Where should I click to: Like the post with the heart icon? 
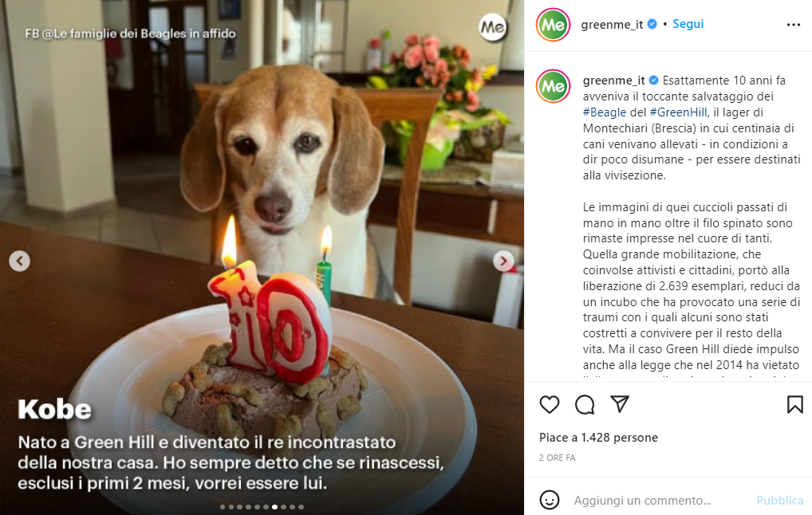(550, 404)
